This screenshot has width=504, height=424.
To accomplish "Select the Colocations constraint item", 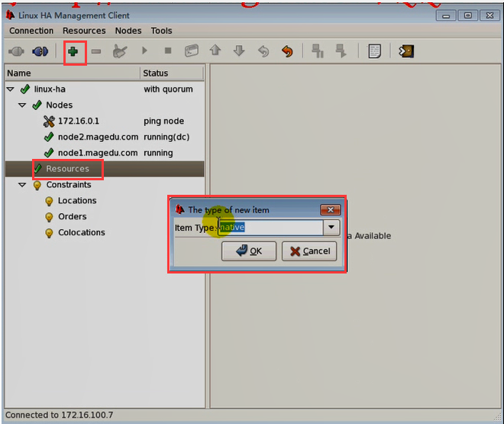I will point(82,233).
